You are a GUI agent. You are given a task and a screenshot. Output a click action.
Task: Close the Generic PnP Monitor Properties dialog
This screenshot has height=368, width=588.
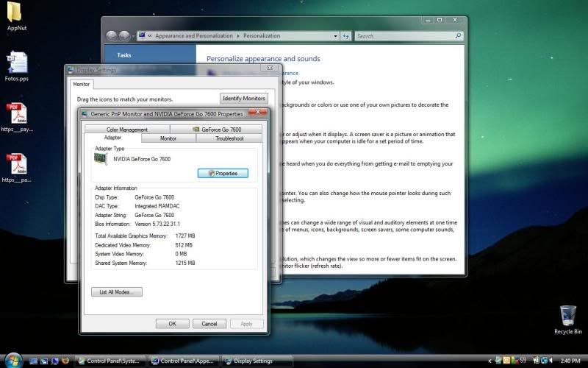point(258,113)
